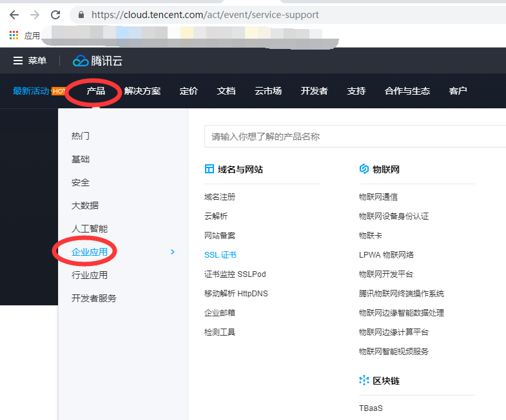This screenshot has width=506, height=420.
Task: Click the hamburger 菜单 icon
Action: pyautogui.click(x=18, y=61)
